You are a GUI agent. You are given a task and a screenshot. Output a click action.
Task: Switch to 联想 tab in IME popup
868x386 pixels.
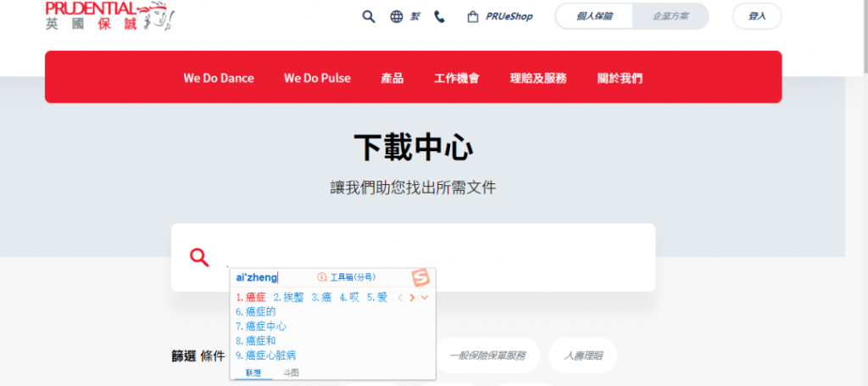tap(253, 372)
